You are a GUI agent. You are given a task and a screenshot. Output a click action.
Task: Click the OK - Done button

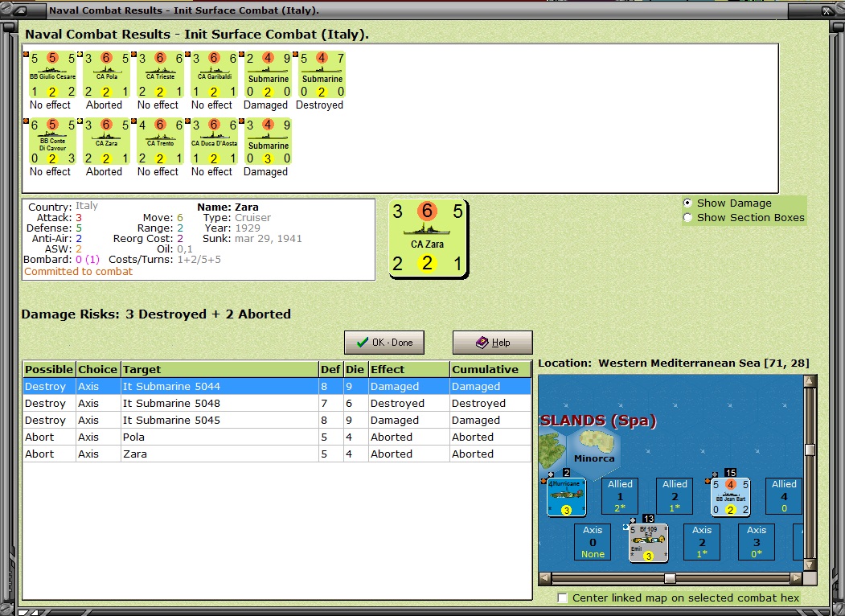[384, 343]
